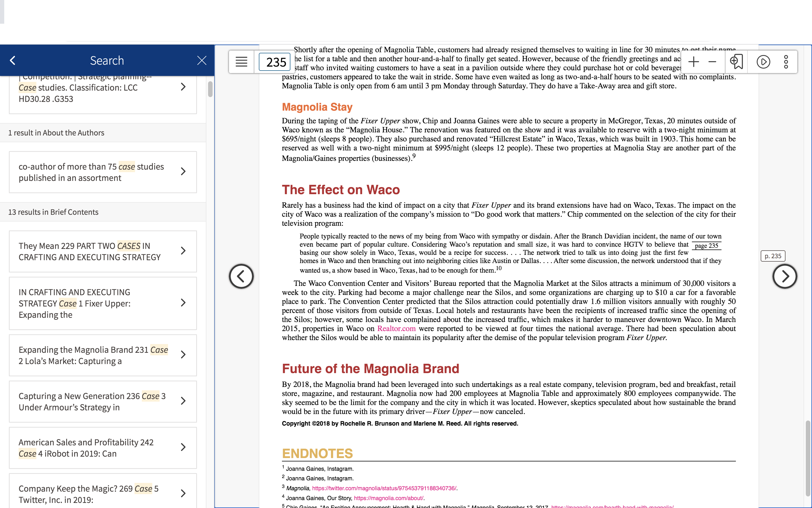The width and height of the screenshot is (812, 508).
Task: Click the inline 'page 235' label
Action: point(706,246)
